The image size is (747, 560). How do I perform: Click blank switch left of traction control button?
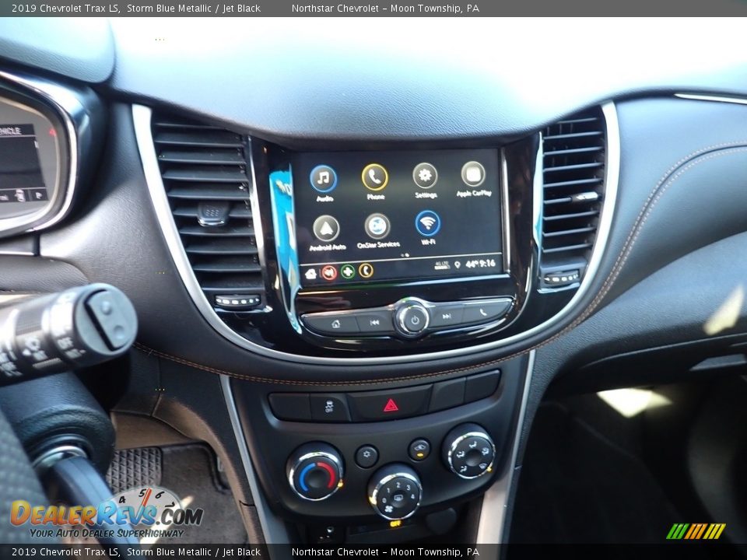click(x=289, y=407)
